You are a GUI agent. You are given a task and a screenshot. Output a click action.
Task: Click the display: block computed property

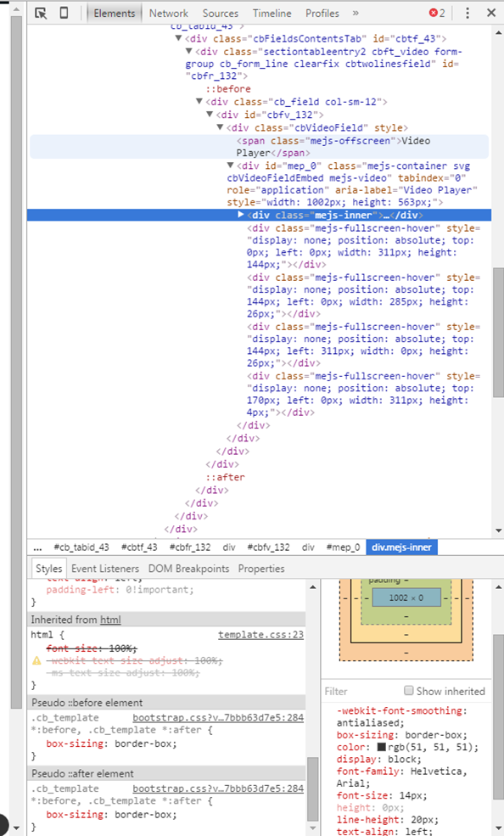pyautogui.click(x=378, y=760)
